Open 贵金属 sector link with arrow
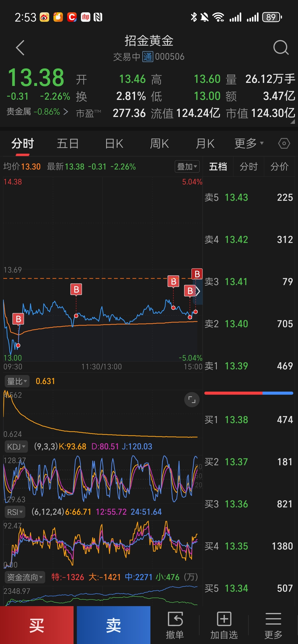 click(x=37, y=112)
